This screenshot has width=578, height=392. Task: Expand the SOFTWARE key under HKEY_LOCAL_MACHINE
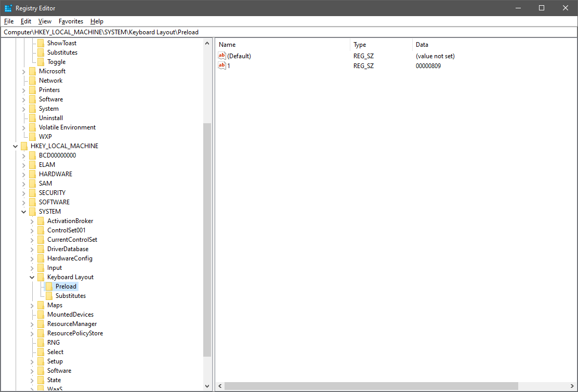click(23, 202)
